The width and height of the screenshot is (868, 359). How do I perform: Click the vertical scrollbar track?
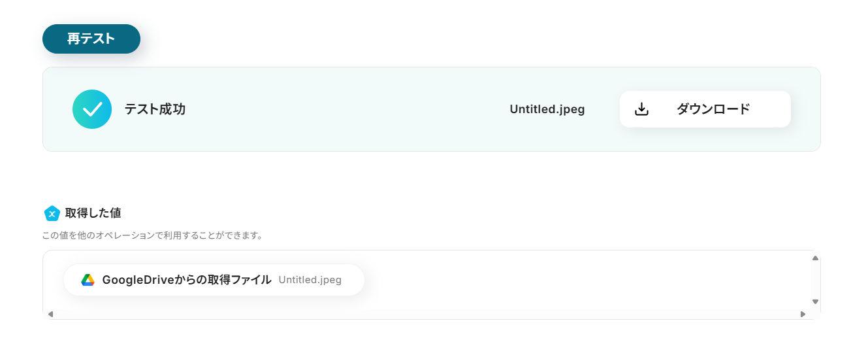[815, 280]
